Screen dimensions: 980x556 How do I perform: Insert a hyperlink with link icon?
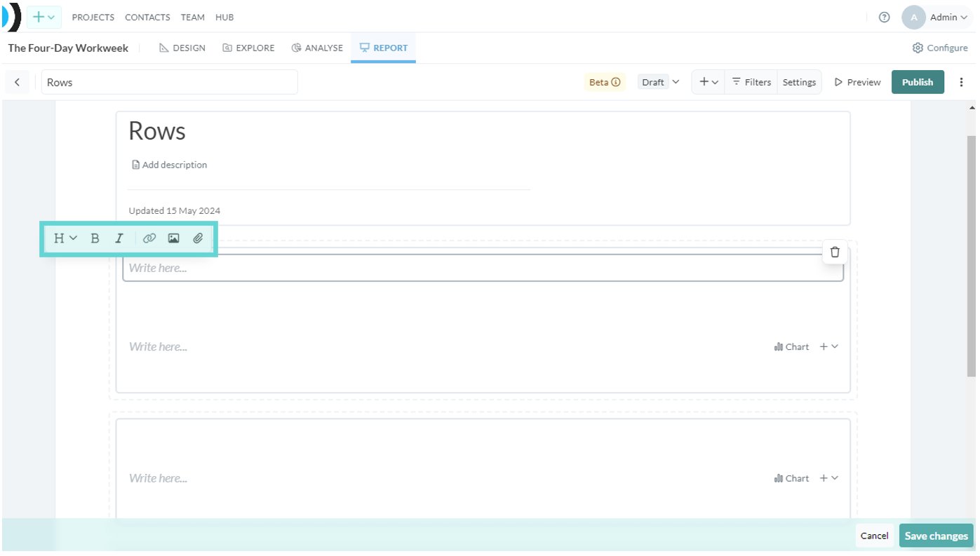tap(149, 238)
